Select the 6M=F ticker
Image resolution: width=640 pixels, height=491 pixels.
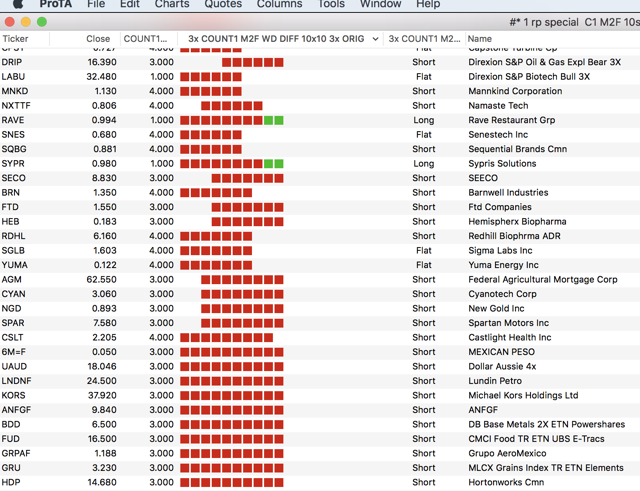click(13, 352)
